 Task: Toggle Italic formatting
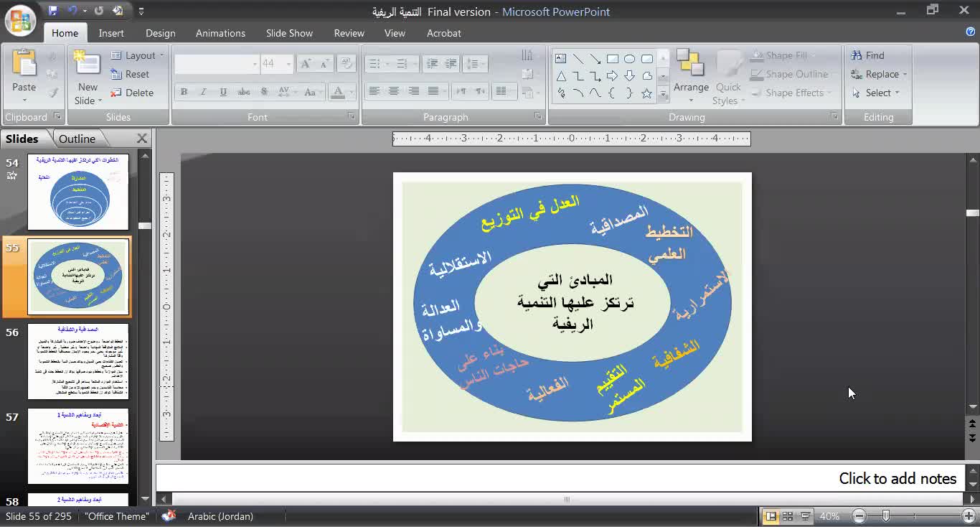point(203,92)
